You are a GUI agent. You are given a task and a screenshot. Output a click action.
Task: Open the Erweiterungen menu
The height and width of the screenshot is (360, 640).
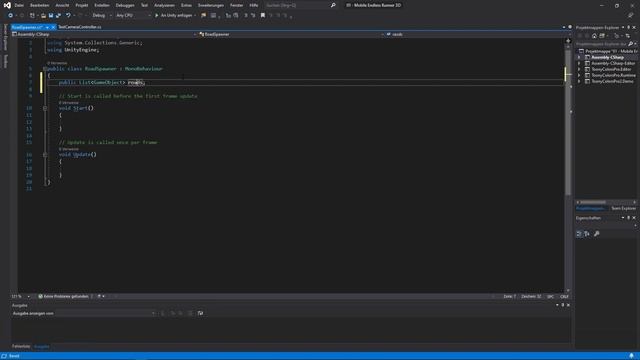[211, 5]
